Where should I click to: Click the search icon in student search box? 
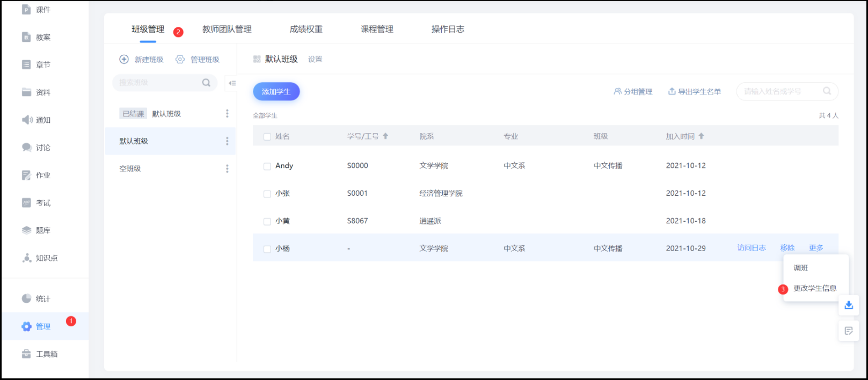pyautogui.click(x=827, y=91)
